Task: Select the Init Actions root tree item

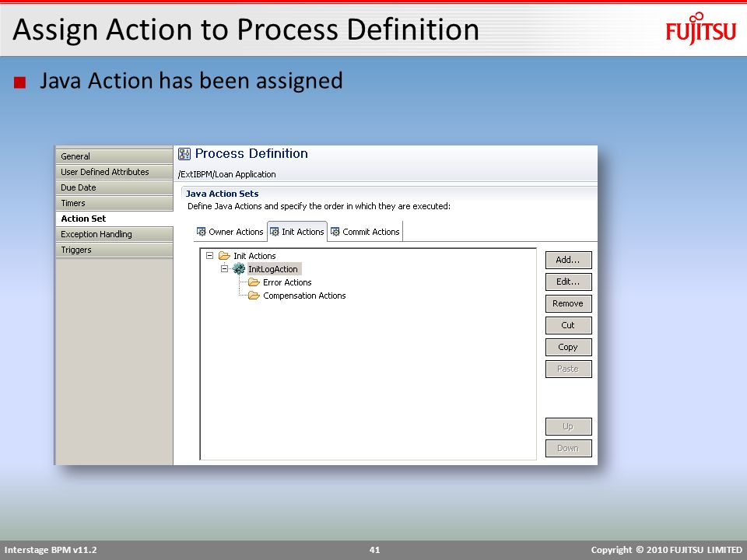Action: click(x=254, y=256)
